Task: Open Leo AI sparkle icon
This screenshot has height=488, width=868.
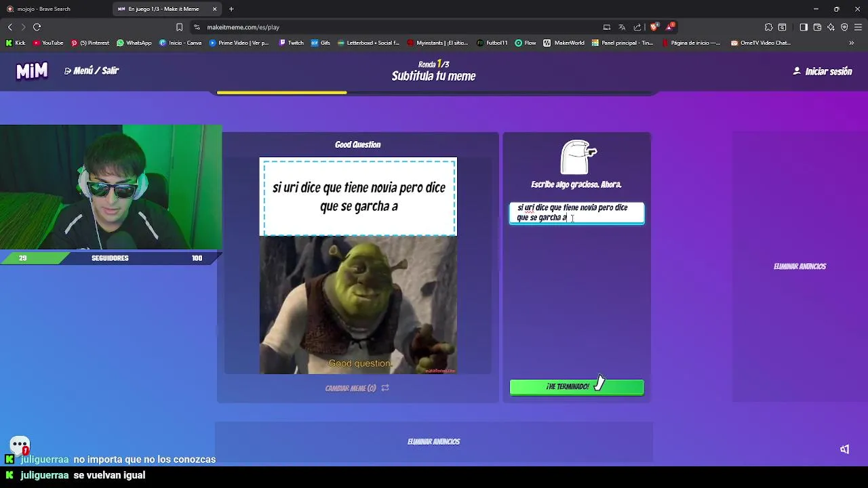Action: pyautogui.click(x=831, y=27)
